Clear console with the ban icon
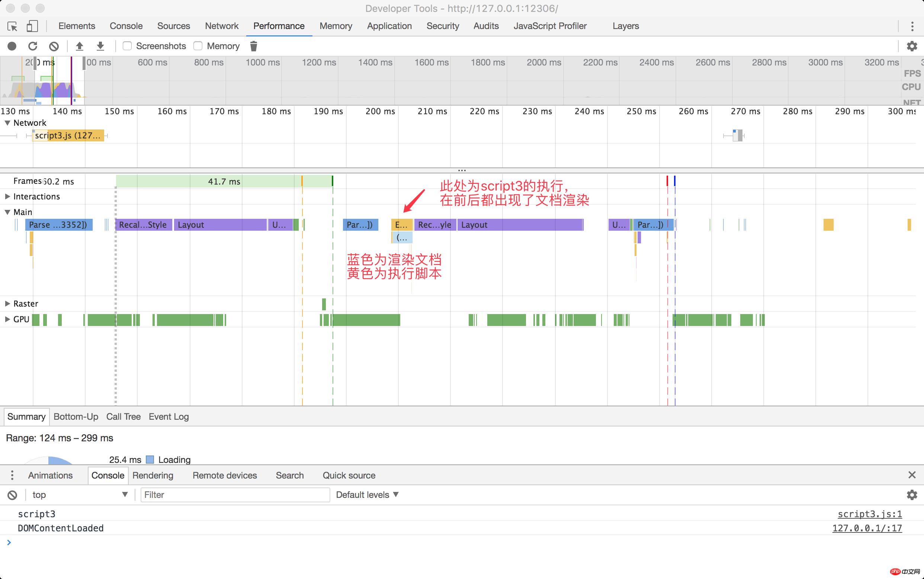Viewport: 924px width, 579px height. click(12, 495)
